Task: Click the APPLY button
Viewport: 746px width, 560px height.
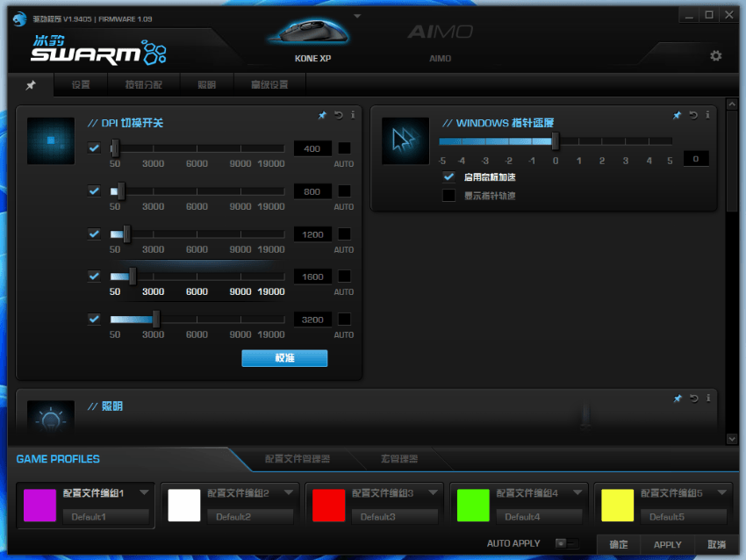Action: 668,544
